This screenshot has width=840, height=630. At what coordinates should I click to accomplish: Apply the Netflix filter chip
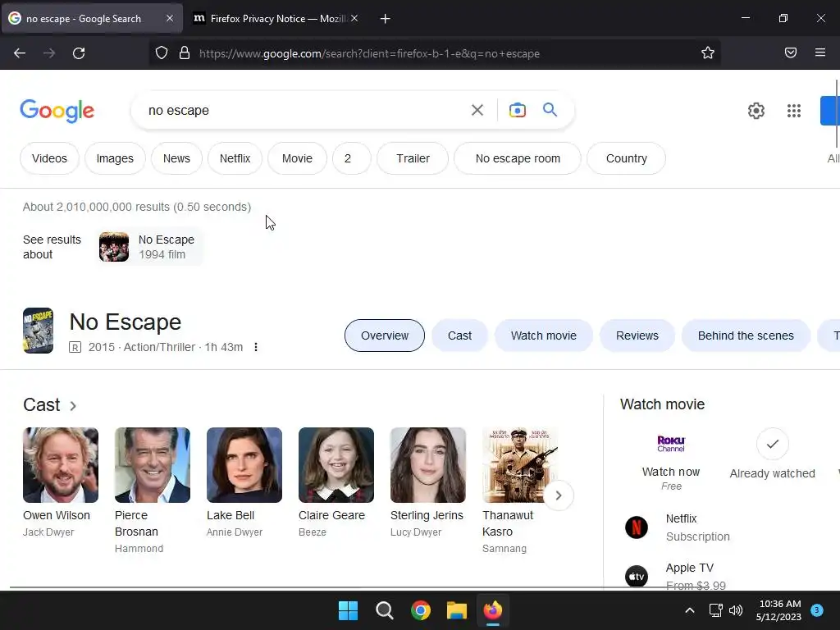pyautogui.click(x=235, y=158)
